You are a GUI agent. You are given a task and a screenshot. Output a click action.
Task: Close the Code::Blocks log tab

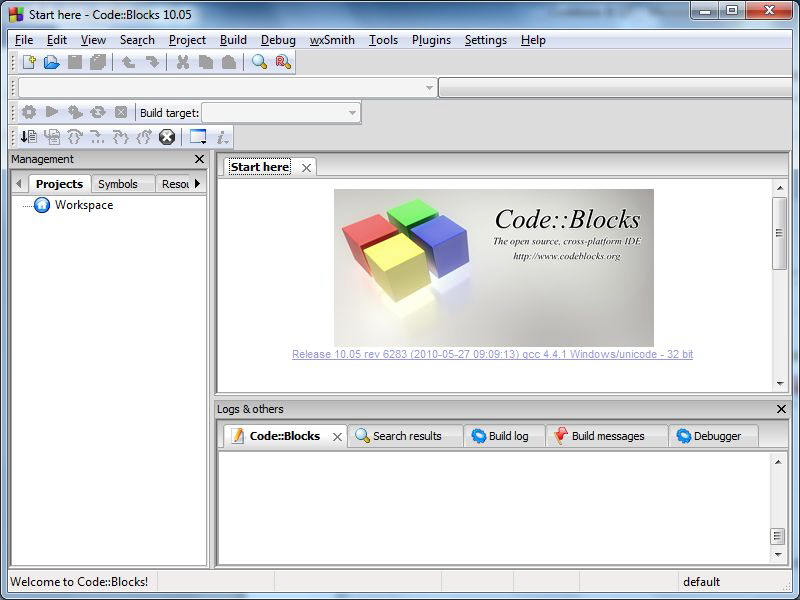point(337,437)
